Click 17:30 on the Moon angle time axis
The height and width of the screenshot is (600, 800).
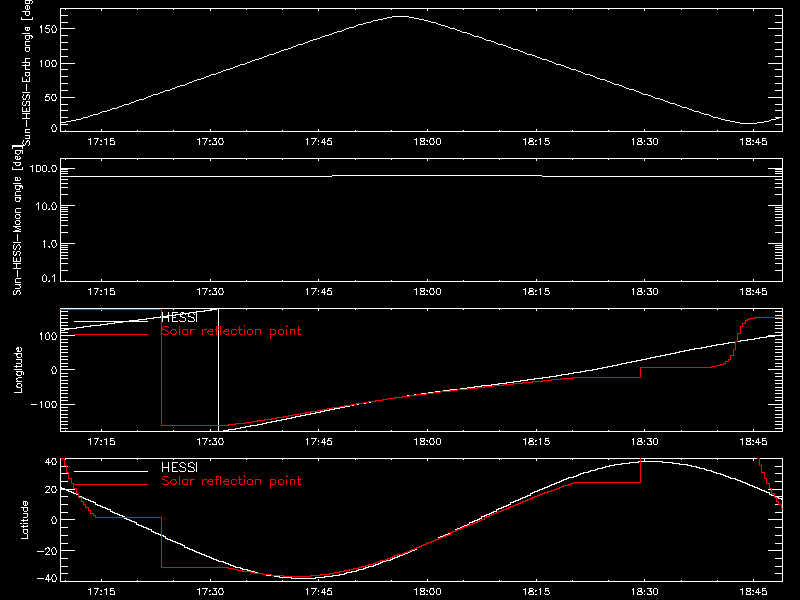pyautogui.click(x=210, y=291)
